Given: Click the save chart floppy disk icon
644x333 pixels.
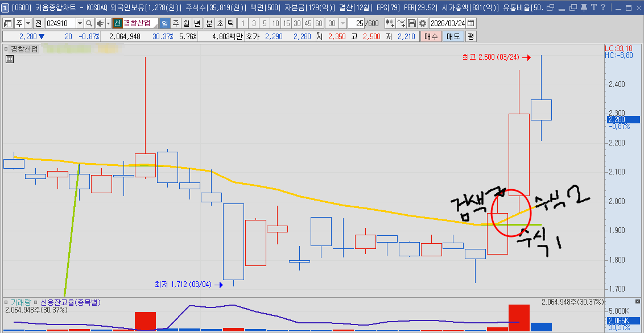Looking at the screenshot, I should pyautogui.click(x=412, y=23).
